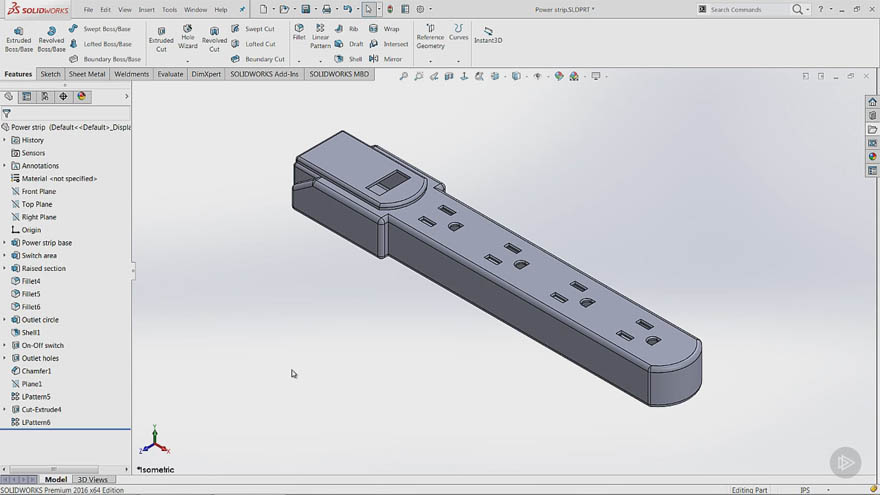Expand the History folder
The height and width of the screenshot is (495, 880).
pos(4,140)
